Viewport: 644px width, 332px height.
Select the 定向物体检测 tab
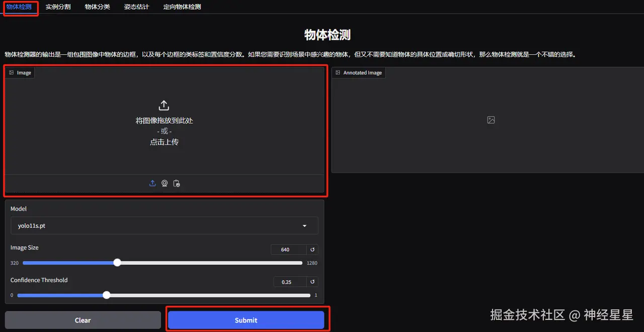tap(182, 7)
